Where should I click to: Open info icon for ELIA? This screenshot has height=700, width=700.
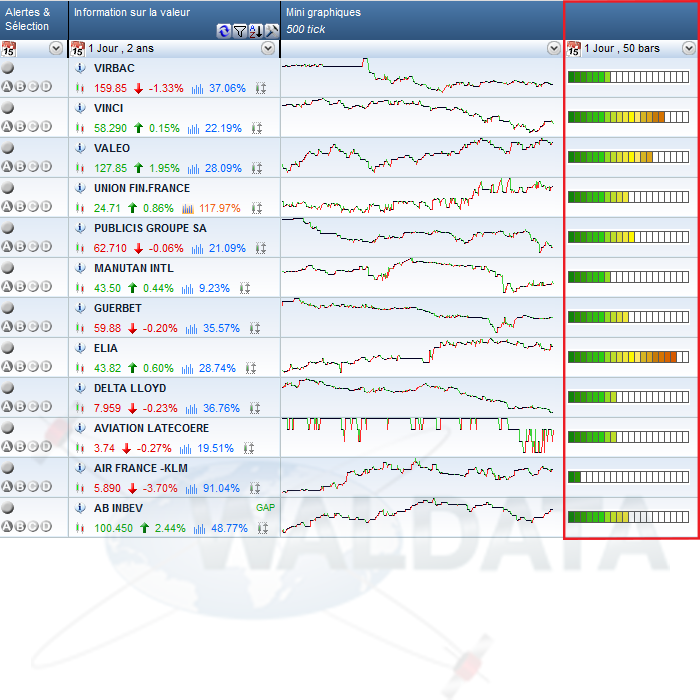[80, 348]
